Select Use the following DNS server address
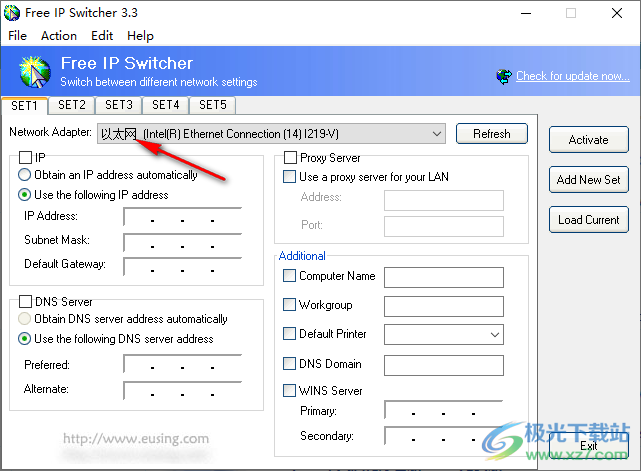Screen dimensions: 641x471 click(x=25, y=339)
